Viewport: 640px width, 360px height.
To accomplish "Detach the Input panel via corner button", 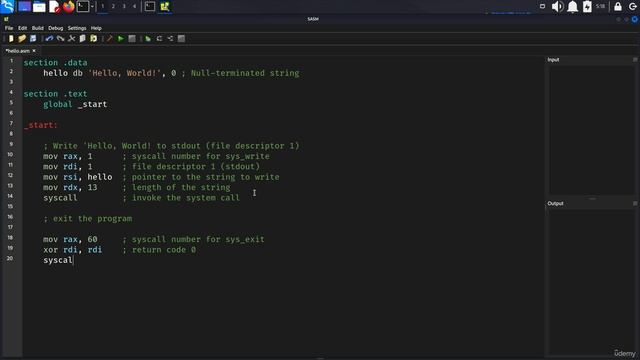I will 635,60.
